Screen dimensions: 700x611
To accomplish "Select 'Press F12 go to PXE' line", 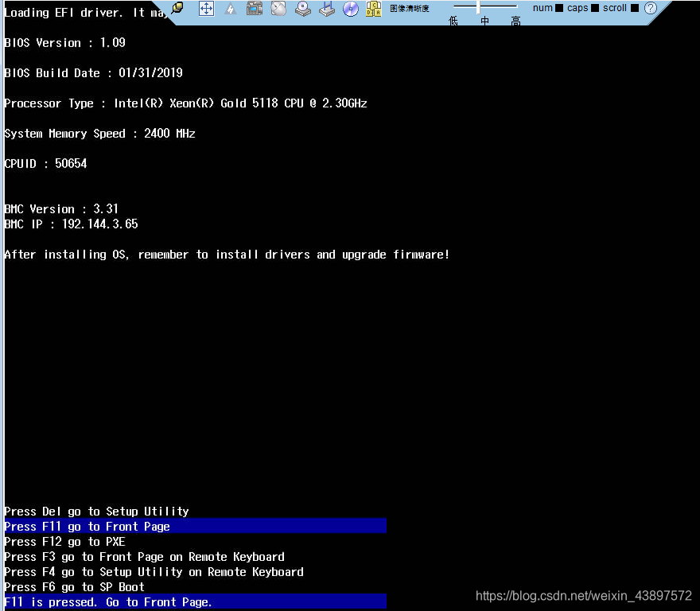I will point(64,541).
